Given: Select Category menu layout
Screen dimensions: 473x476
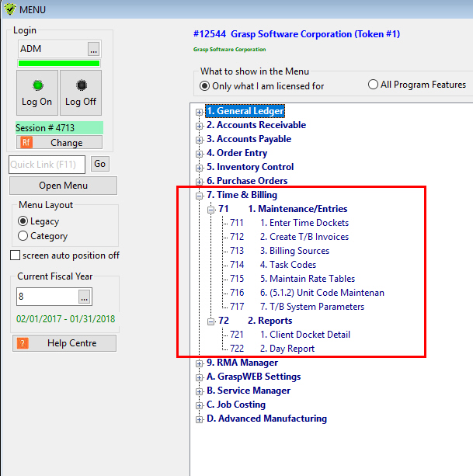Looking at the screenshot, I should (x=23, y=236).
